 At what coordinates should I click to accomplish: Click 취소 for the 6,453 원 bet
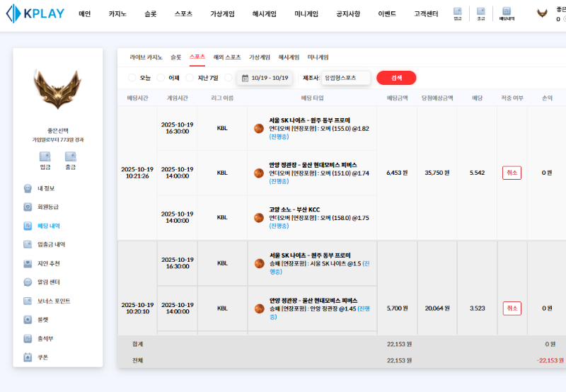tap(512, 173)
